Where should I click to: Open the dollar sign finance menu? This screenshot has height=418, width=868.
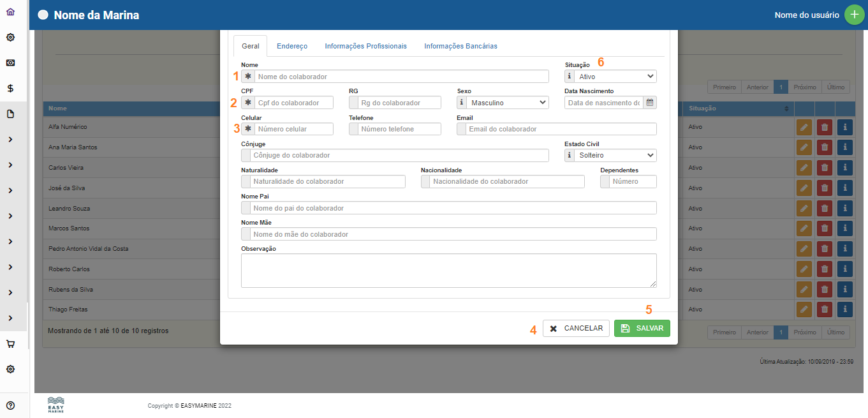10,89
